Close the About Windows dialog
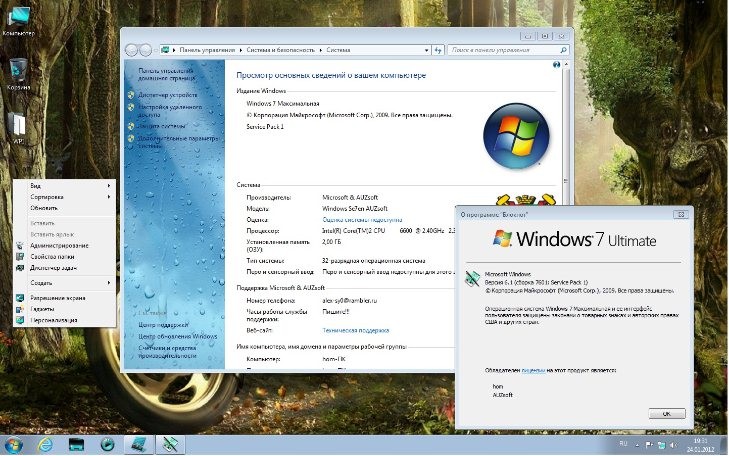 (x=681, y=214)
